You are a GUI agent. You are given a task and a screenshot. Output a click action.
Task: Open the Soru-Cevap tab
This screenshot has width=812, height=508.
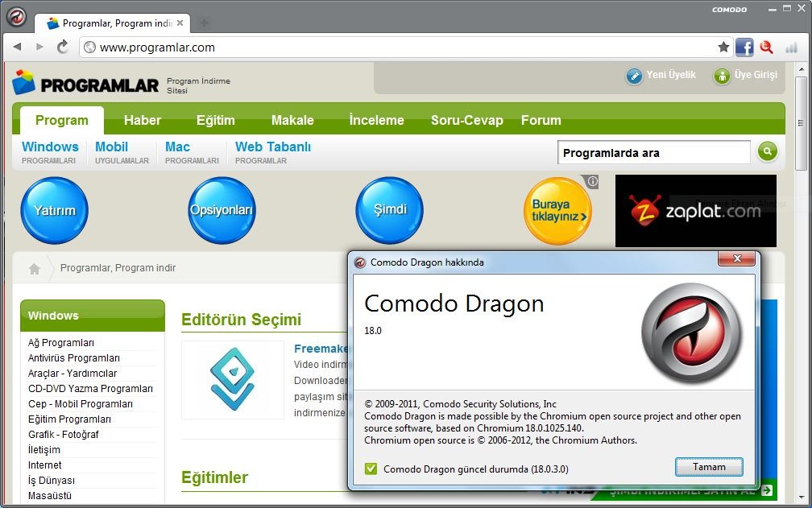pos(467,121)
